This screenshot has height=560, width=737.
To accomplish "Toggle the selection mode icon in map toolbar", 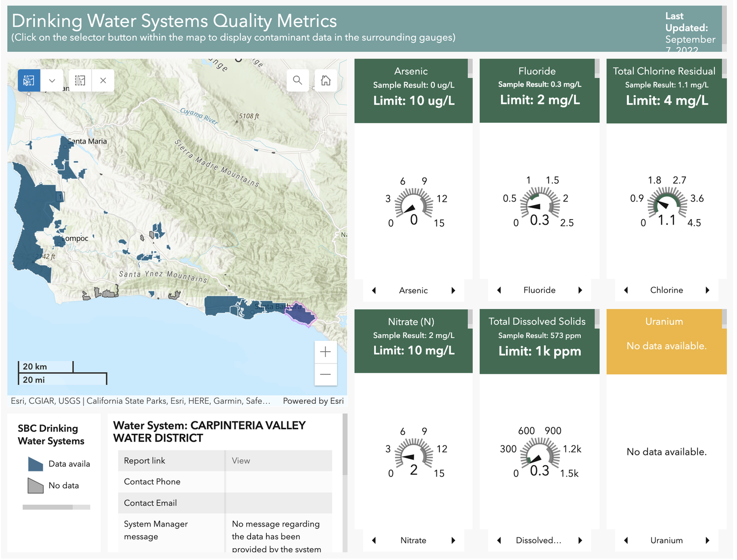I will (80, 80).
